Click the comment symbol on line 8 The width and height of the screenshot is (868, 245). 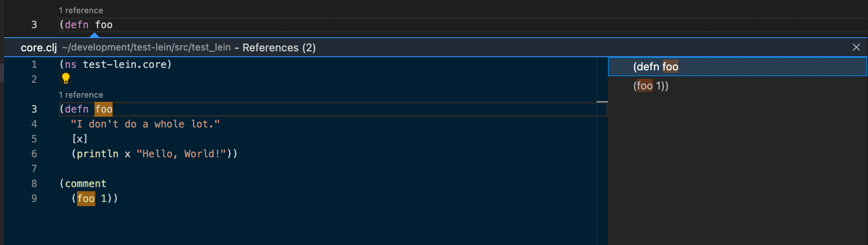85,183
